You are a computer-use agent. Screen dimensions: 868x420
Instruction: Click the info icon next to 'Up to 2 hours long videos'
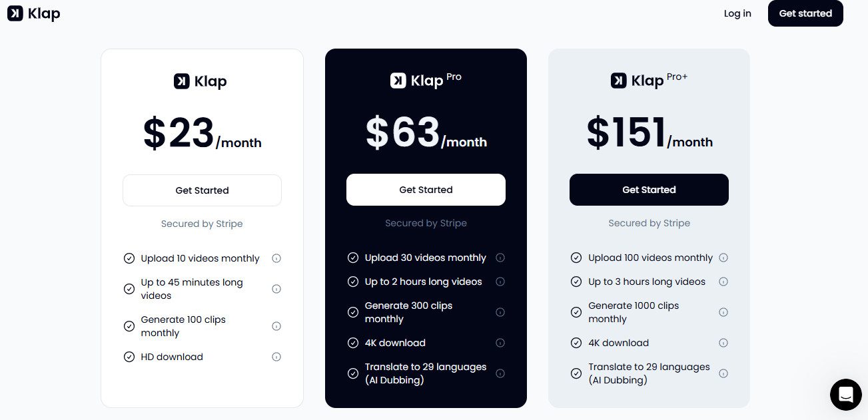click(500, 282)
